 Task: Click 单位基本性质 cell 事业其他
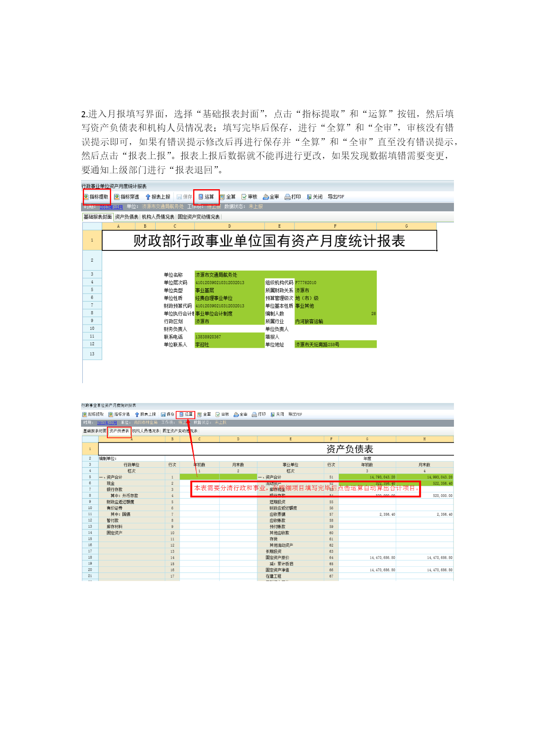pyautogui.click(x=335, y=306)
